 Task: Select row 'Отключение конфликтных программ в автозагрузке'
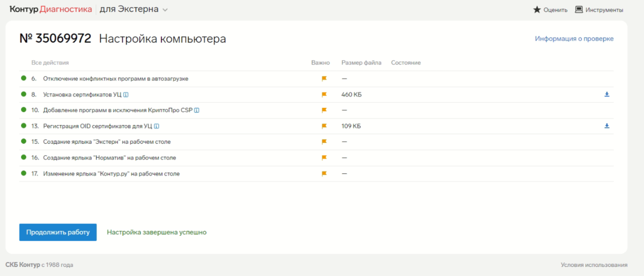coord(317,79)
